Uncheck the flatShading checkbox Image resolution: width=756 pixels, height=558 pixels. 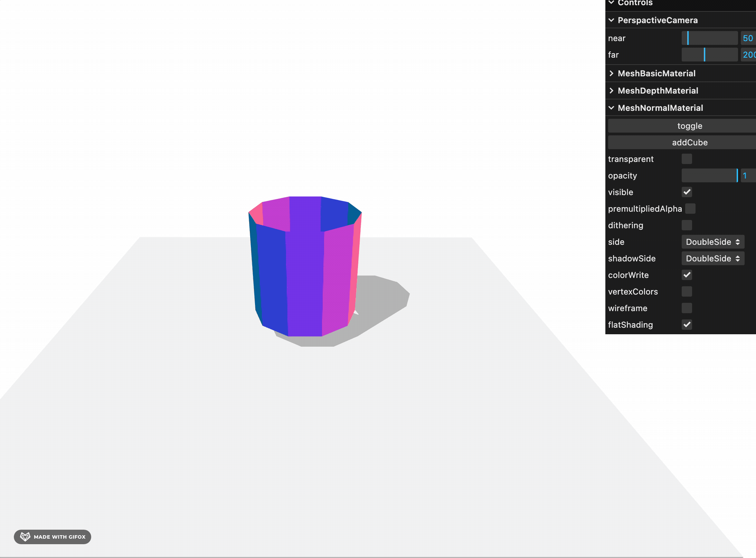click(687, 325)
